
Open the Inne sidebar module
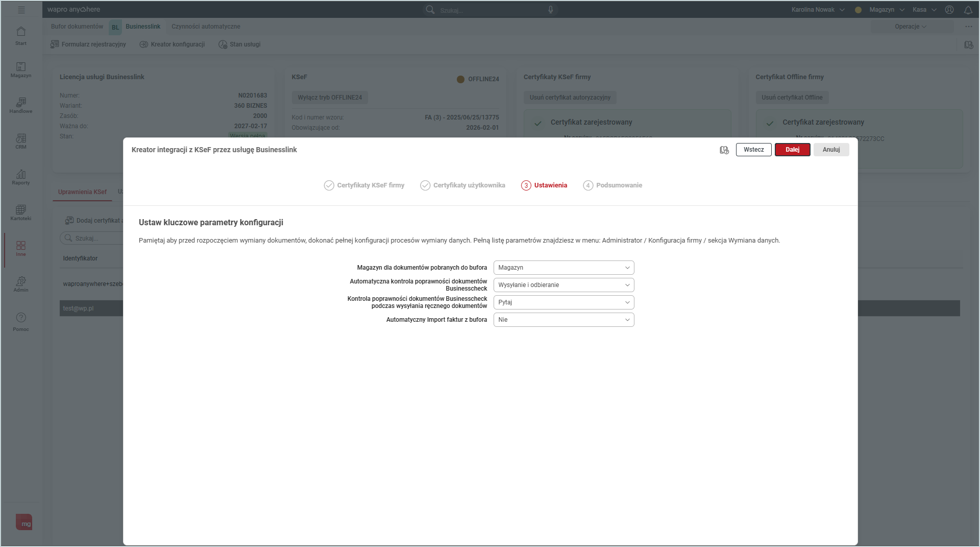point(21,249)
